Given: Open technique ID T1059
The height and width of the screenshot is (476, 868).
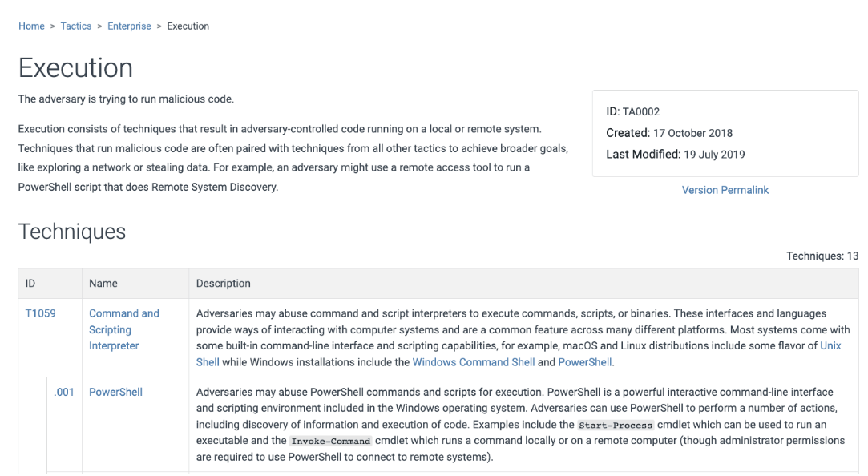Looking at the screenshot, I should [x=41, y=313].
